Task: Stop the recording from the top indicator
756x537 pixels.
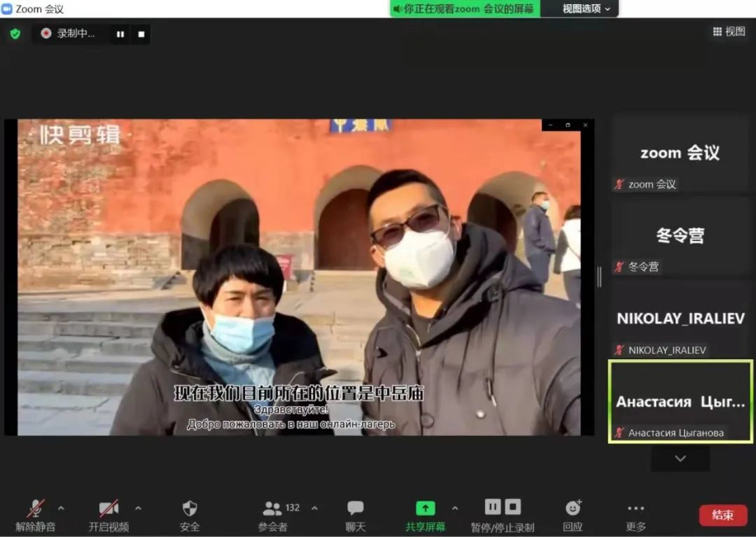Action: [x=141, y=34]
